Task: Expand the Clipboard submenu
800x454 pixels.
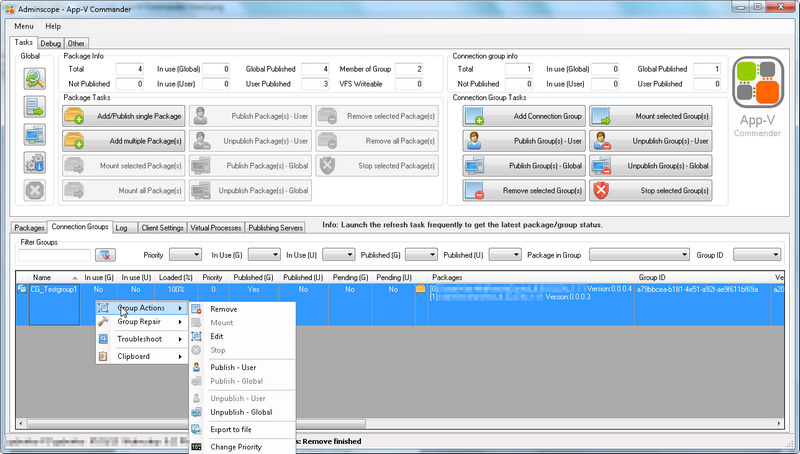Action: [142, 356]
